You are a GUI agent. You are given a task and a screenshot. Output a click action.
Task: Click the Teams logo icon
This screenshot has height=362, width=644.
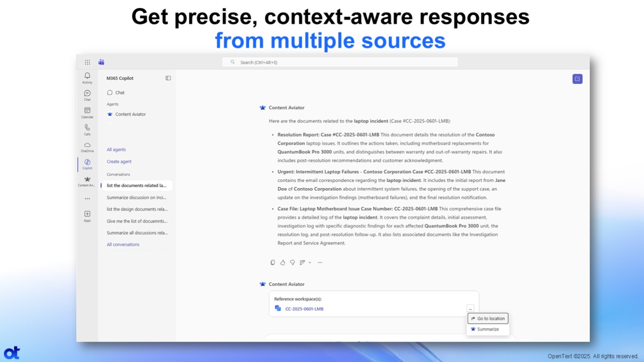click(x=101, y=62)
